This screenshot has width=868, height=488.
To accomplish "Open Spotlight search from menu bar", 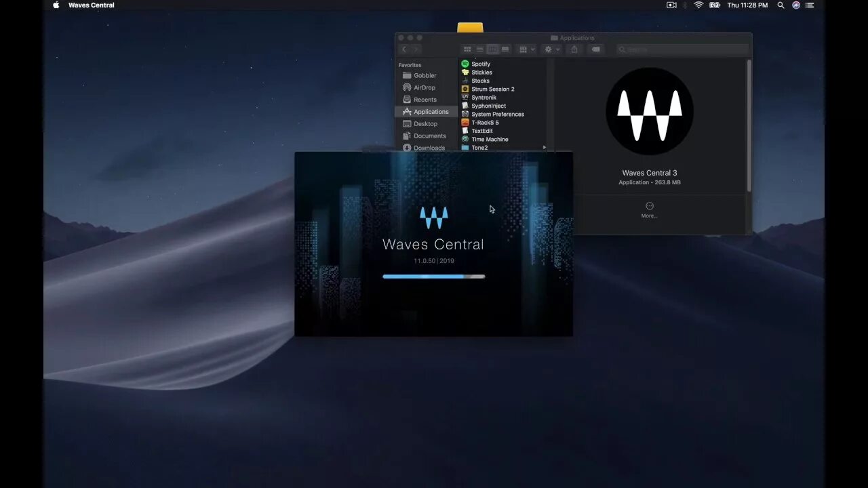I will (781, 5).
